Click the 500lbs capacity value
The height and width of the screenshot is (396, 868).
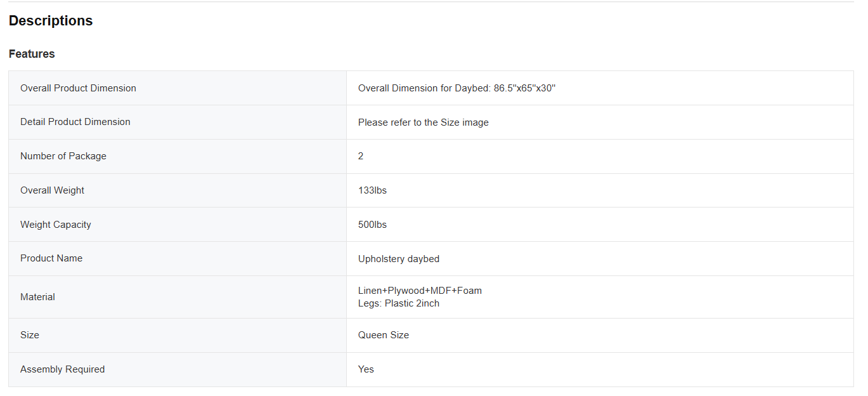pos(372,225)
